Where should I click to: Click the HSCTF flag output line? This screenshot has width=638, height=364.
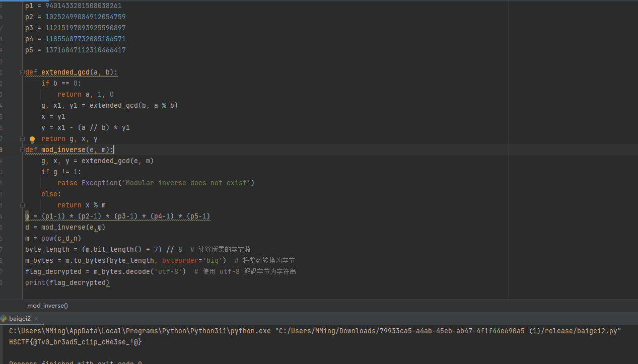click(x=76, y=342)
